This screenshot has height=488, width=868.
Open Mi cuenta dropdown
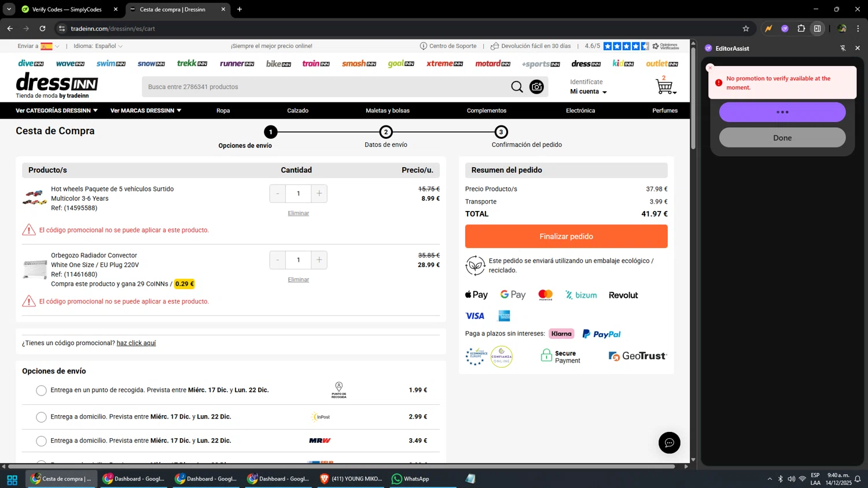589,91
